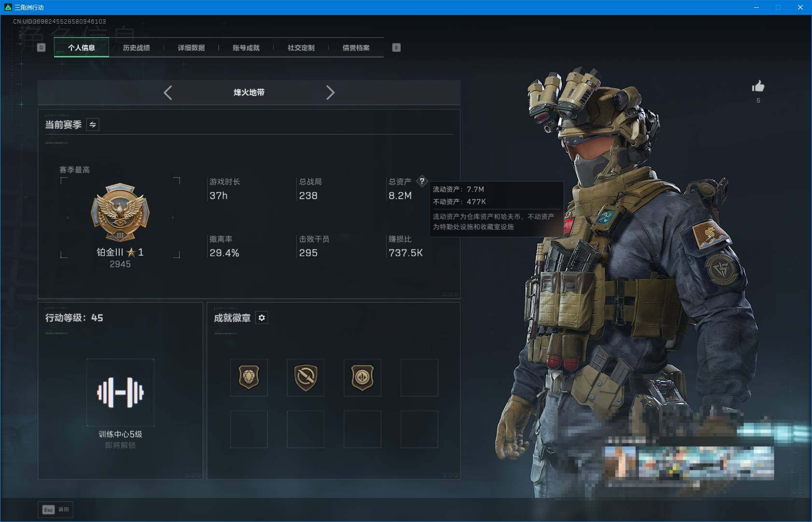Click the 铂金III rank medal emblem
Viewport: 812px width, 522px height.
point(120,213)
